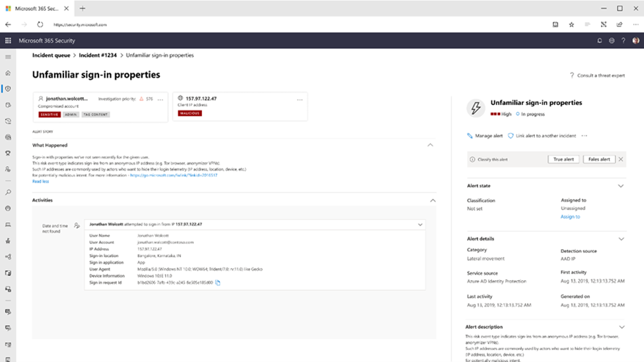Open notifications bell in header
The width and height of the screenshot is (644, 362).
600,41
